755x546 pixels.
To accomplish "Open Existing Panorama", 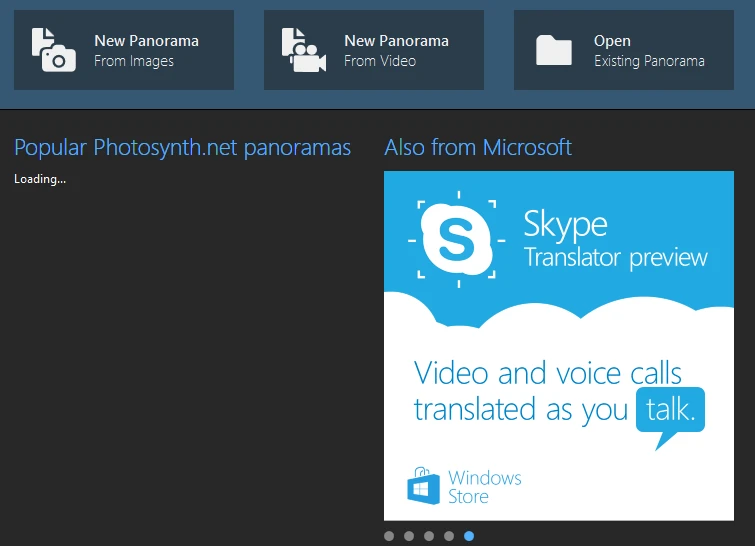I will (624, 50).
